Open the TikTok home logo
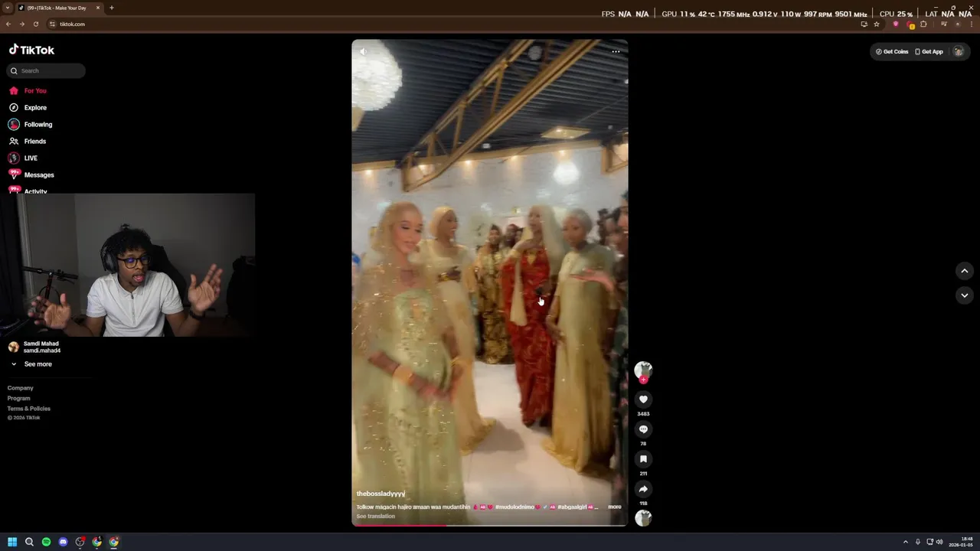This screenshot has width=980, height=551. (x=31, y=50)
